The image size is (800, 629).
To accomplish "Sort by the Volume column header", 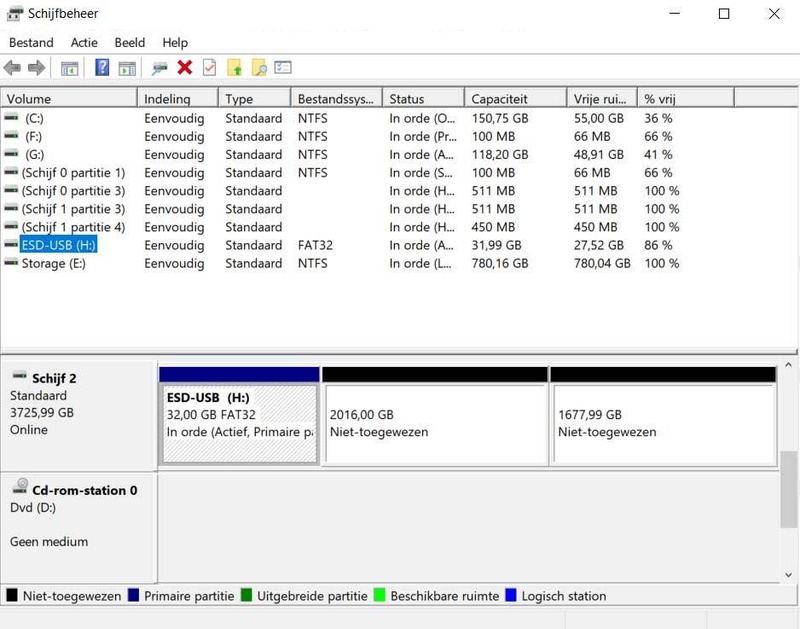I will [69, 98].
